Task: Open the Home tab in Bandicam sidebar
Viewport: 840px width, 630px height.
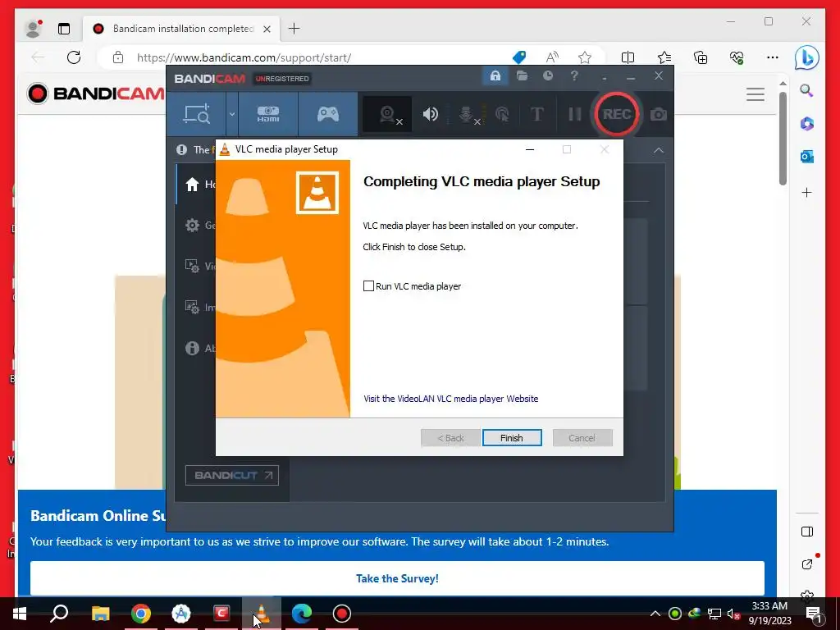Action: point(195,185)
